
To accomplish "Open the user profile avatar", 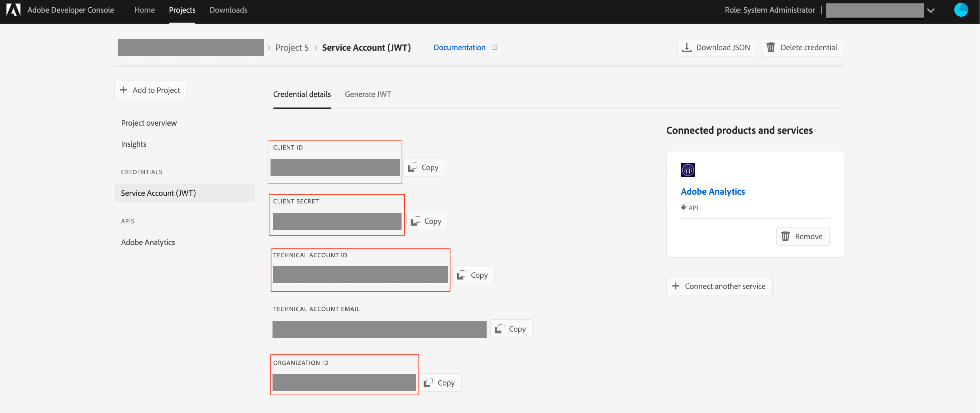I will point(961,10).
